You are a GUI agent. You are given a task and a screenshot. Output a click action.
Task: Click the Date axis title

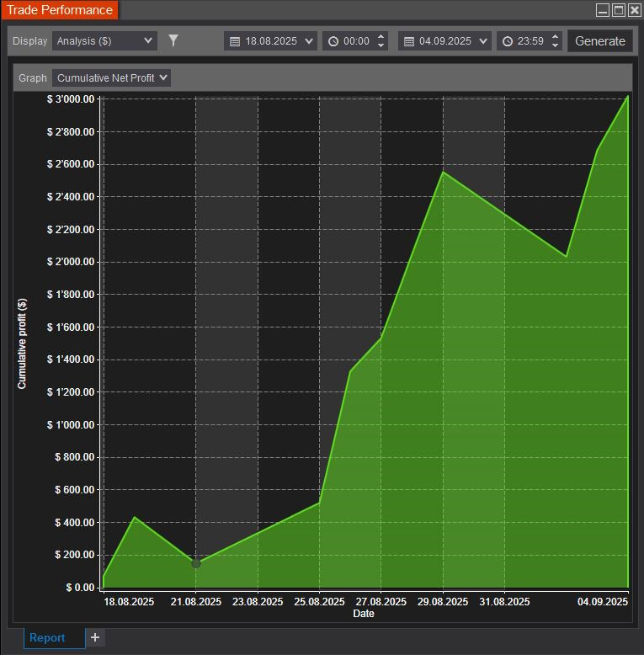tap(364, 613)
